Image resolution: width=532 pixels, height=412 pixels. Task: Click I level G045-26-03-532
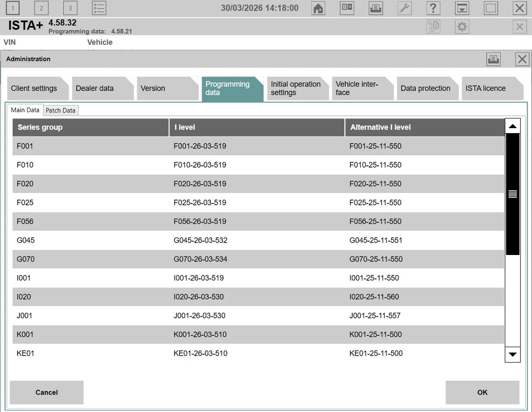tap(200, 240)
